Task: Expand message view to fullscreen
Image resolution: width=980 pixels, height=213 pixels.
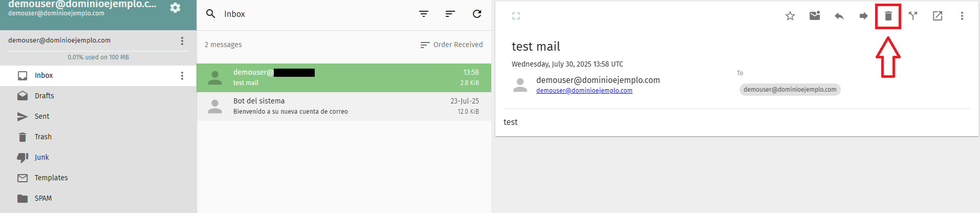Action: (x=516, y=16)
